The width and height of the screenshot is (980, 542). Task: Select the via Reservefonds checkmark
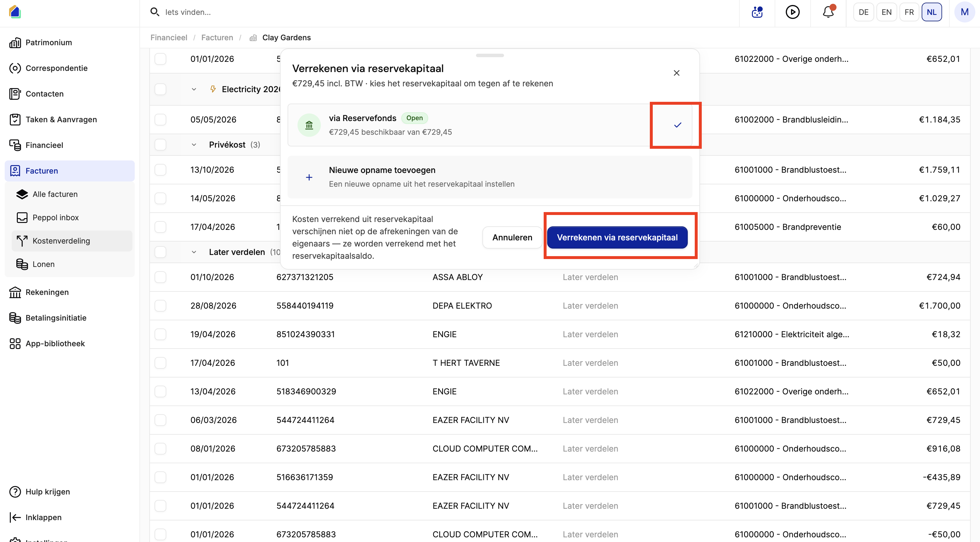tap(677, 125)
